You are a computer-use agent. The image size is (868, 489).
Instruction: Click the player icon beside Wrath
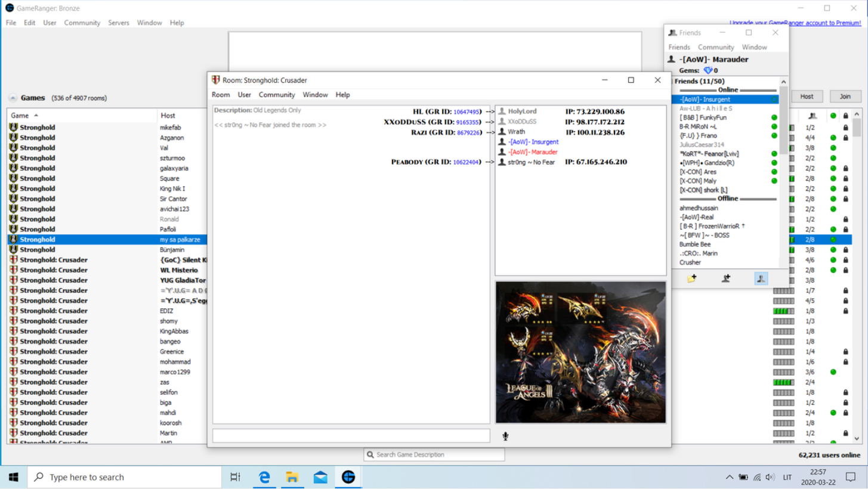point(502,132)
